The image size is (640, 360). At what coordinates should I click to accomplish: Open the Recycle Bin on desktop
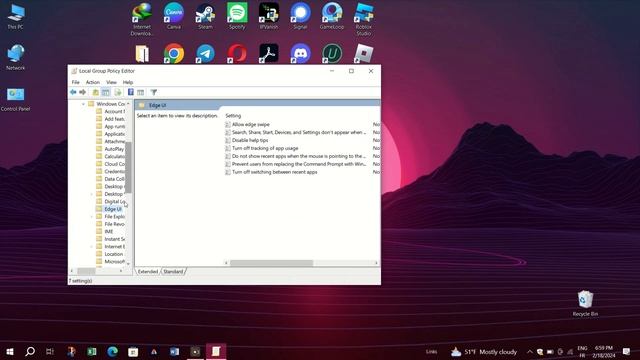click(585, 303)
